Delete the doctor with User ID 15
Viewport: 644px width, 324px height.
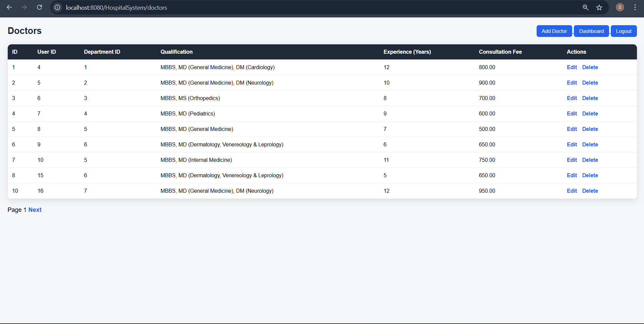(x=590, y=176)
